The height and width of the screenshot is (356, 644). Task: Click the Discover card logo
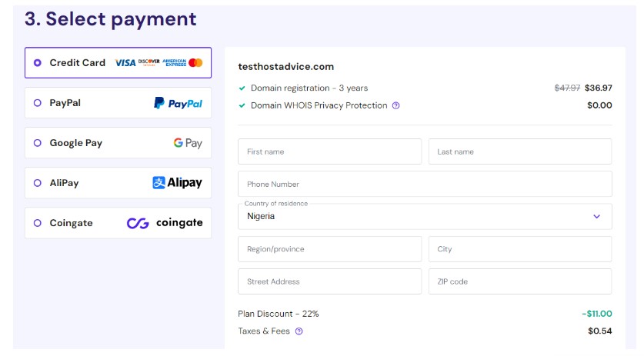[148, 62]
